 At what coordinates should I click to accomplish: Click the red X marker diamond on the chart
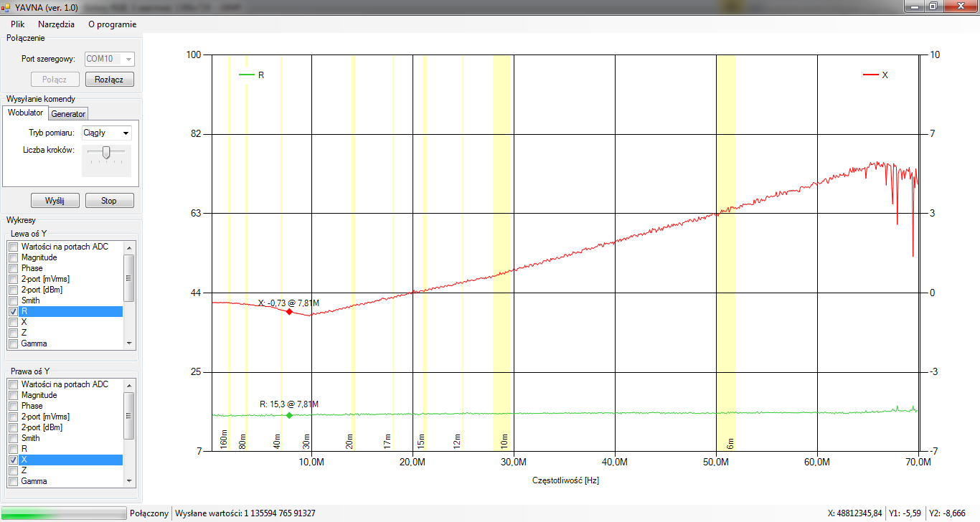(x=289, y=312)
